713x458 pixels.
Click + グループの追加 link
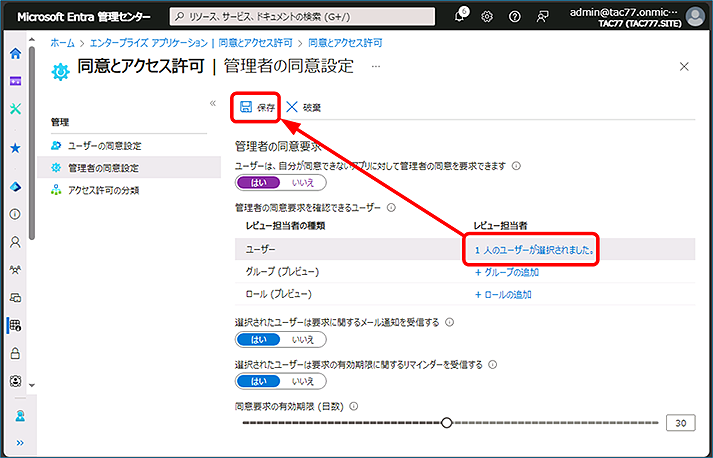coord(507,272)
